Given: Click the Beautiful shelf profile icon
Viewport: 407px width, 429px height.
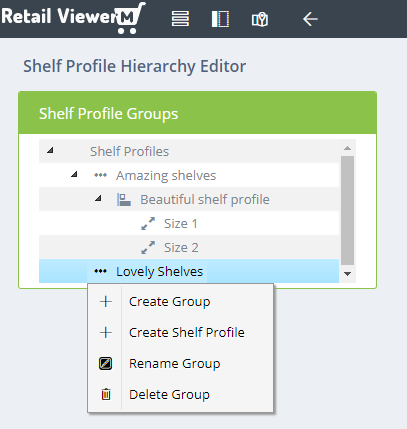Looking at the screenshot, I should (124, 199).
